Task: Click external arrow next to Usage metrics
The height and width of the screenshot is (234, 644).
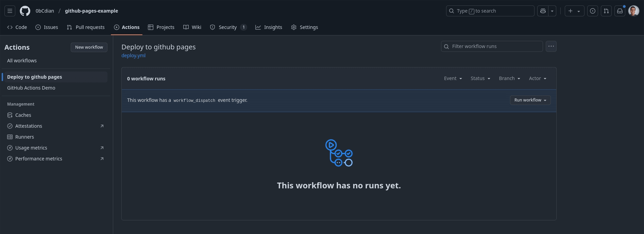Action: (102, 148)
